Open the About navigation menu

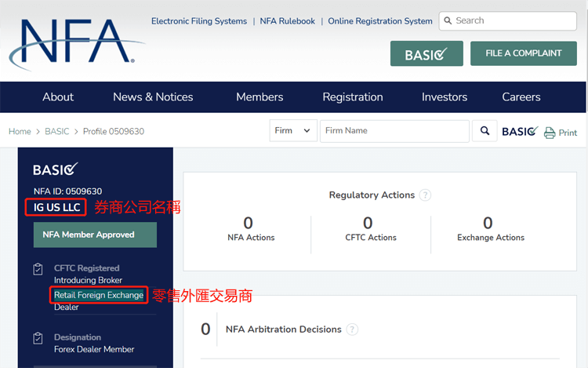58,97
